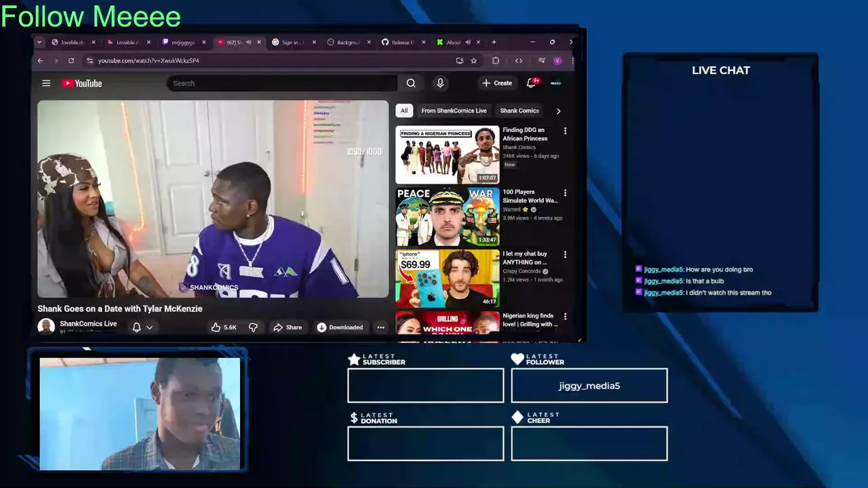
Task: Open browser extensions puzzle icon
Action: click(496, 60)
